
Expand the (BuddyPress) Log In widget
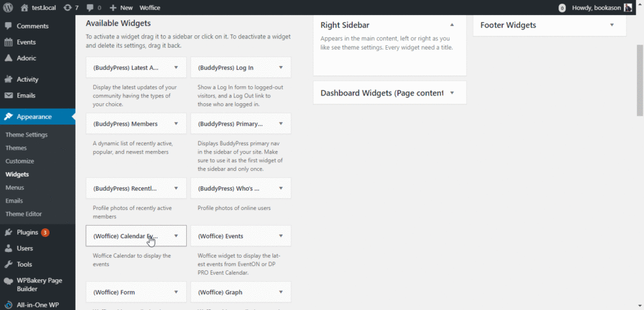[x=280, y=68]
